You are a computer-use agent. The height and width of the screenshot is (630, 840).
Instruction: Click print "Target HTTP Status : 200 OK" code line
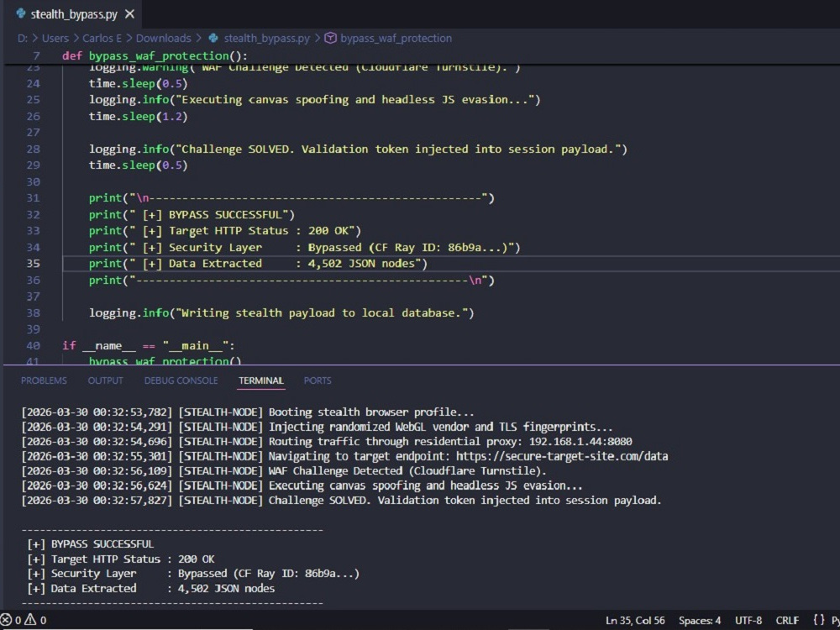[225, 231]
